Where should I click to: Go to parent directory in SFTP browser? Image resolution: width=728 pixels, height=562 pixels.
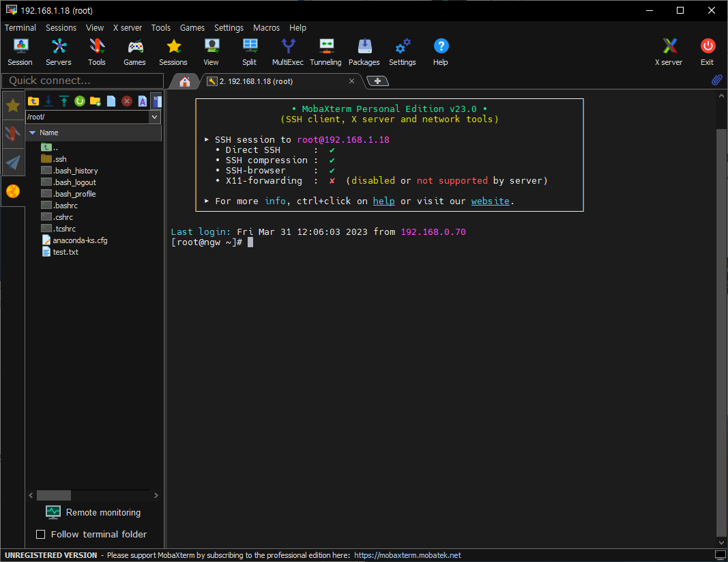pos(33,101)
